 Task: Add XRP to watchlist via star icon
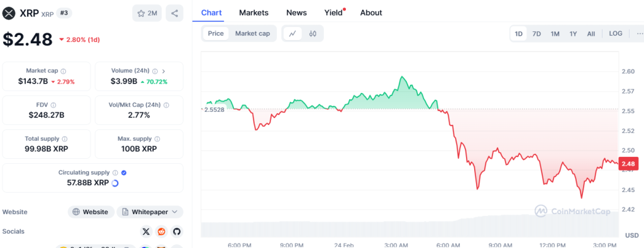pyautogui.click(x=147, y=13)
